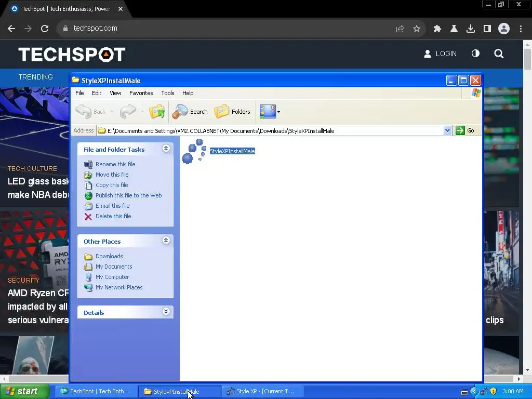Reload the TechSpot page in Chrome

[45, 29]
